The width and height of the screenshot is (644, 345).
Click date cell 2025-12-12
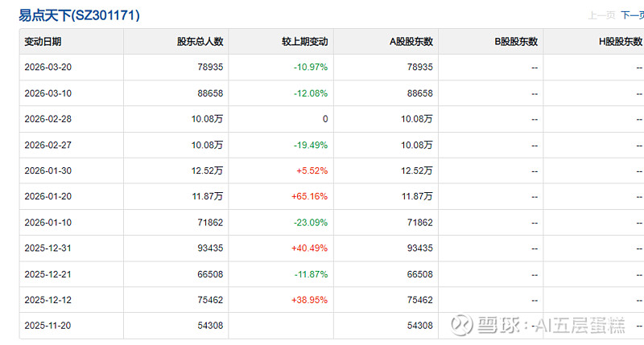48,300
